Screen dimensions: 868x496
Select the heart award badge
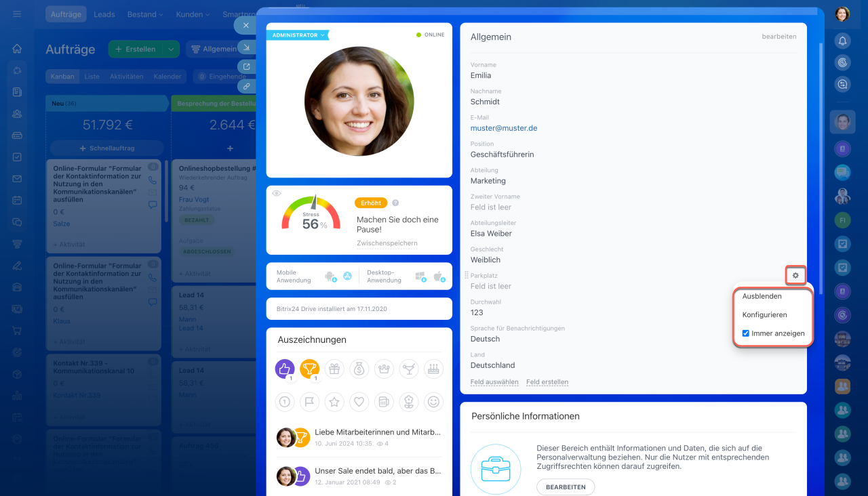tap(359, 402)
